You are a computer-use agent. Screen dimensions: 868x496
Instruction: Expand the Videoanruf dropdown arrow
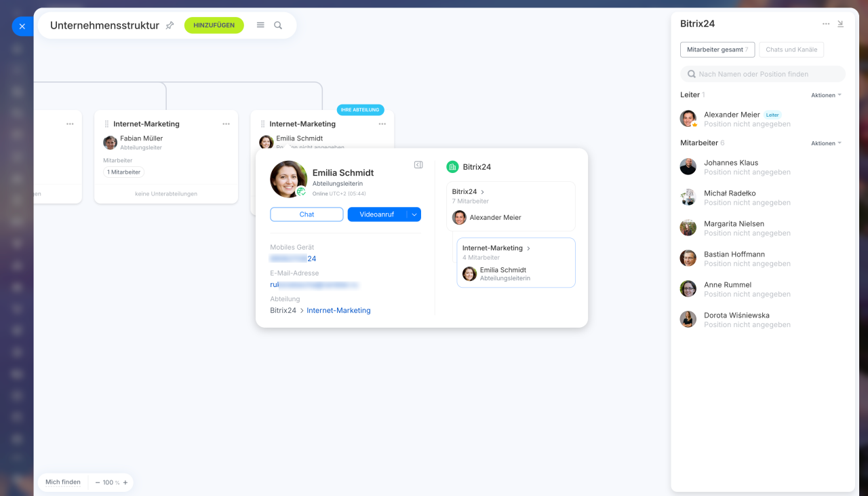pos(414,214)
